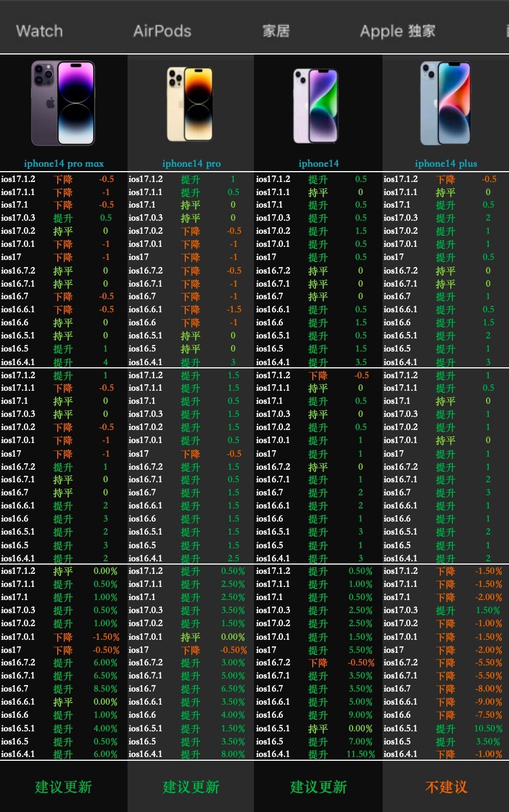Select 持平 beside 0.00% in iphone14 pro column
509x812 pixels.
coord(190,637)
